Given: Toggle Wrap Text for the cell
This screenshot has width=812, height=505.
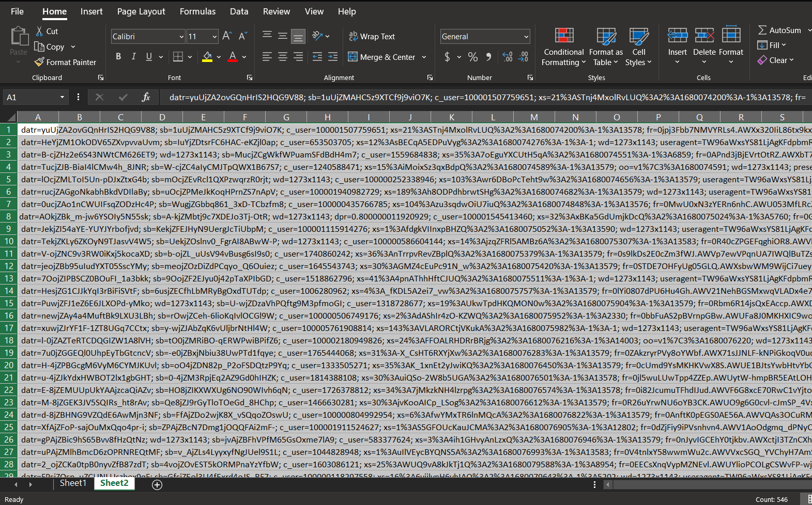Looking at the screenshot, I should tap(372, 36).
